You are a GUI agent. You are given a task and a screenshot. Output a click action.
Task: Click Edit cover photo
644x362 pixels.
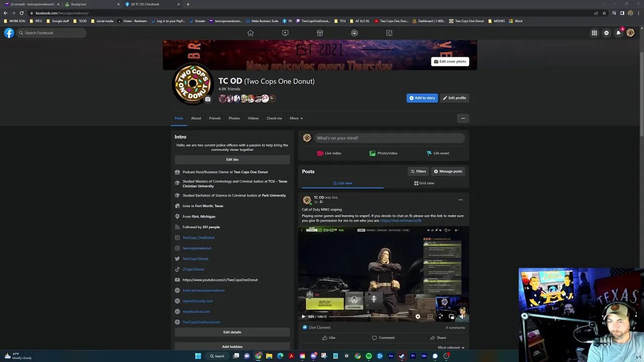[450, 61]
